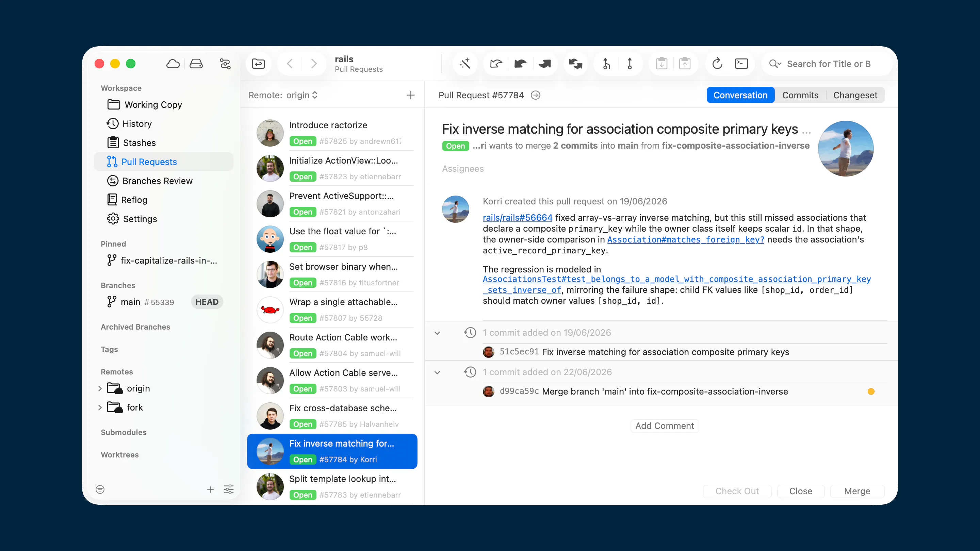Click the Fetch toolbar icon
Viewport: 980px width, 551px height.
click(x=496, y=64)
